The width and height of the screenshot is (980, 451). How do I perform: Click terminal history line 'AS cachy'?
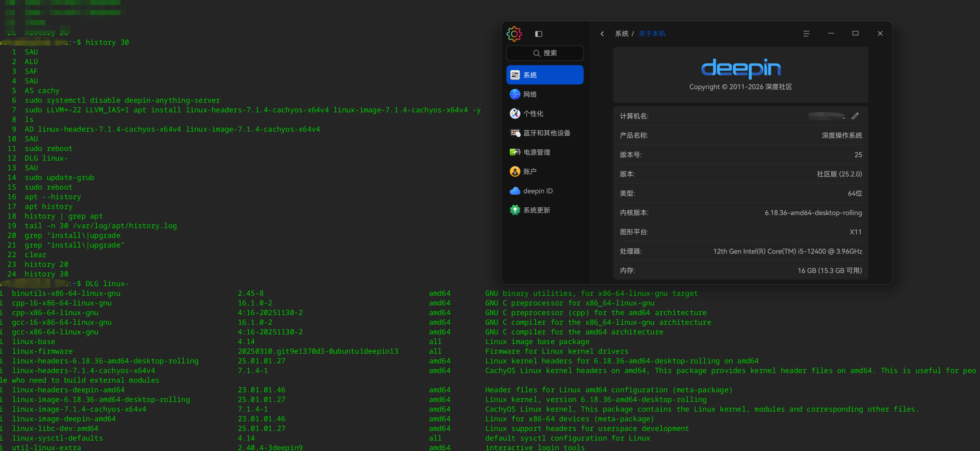(42, 91)
